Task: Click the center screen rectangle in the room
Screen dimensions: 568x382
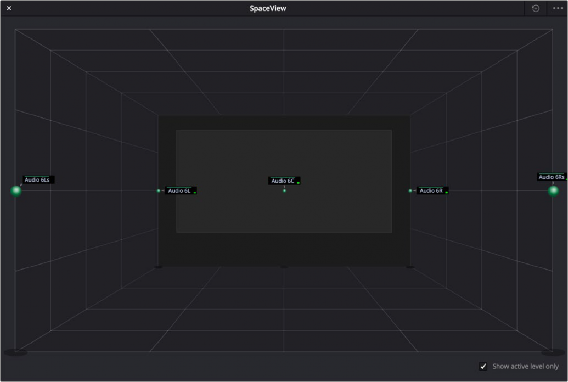Action: [284, 181]
